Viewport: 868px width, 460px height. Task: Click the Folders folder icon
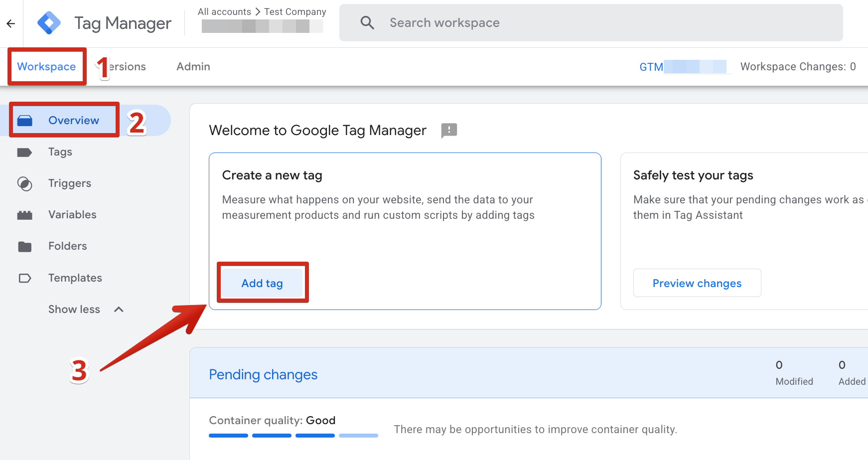point(24,247)
